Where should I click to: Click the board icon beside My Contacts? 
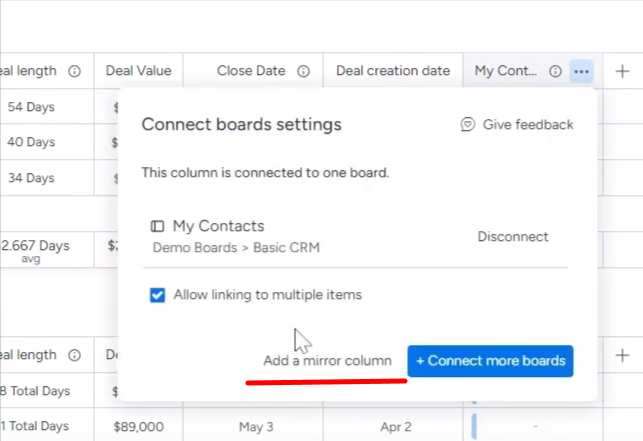(x=157, y=226)
